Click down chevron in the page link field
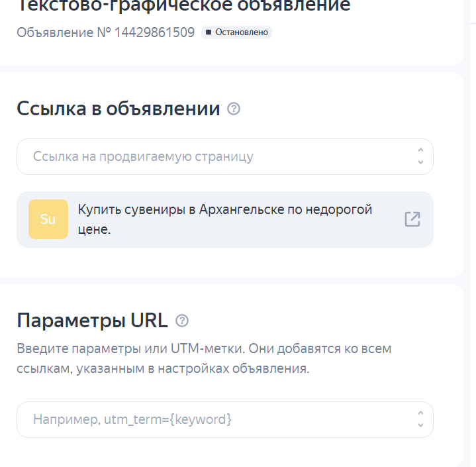This screenshot has width=476, height=467. click(420, 162)
